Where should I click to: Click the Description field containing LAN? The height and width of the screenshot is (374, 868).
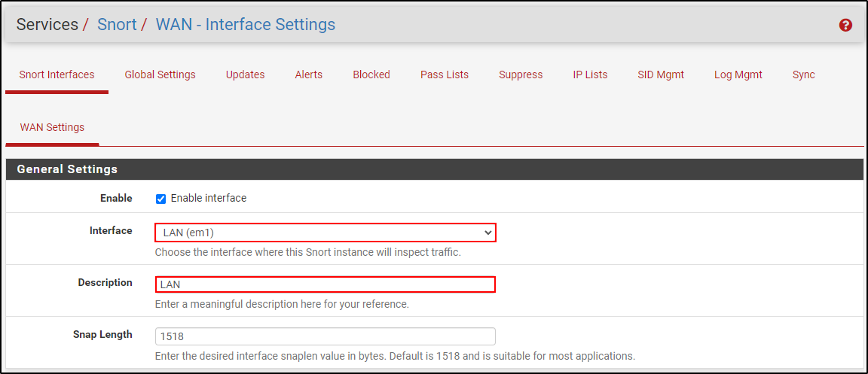pyautogui.click(x=325, y=284)
